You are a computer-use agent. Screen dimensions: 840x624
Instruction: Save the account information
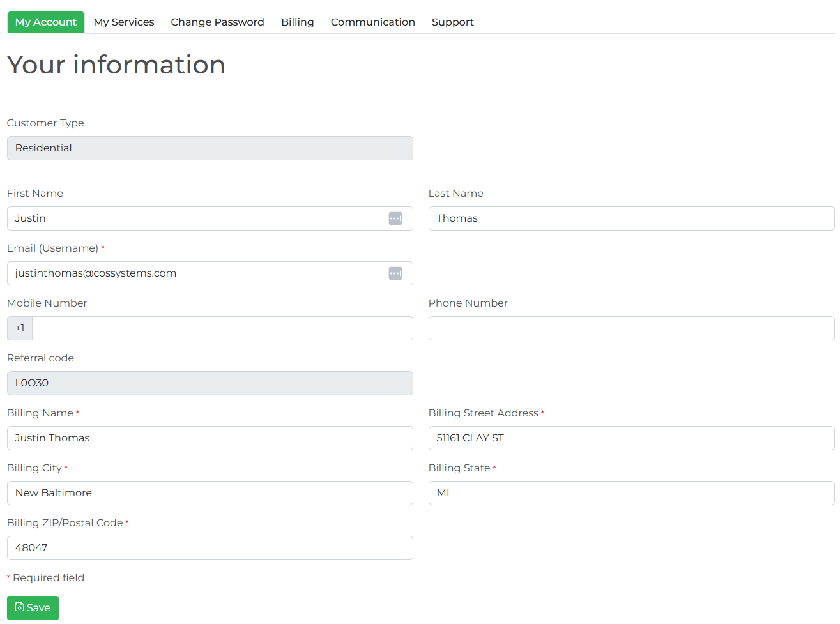[33, 608]
